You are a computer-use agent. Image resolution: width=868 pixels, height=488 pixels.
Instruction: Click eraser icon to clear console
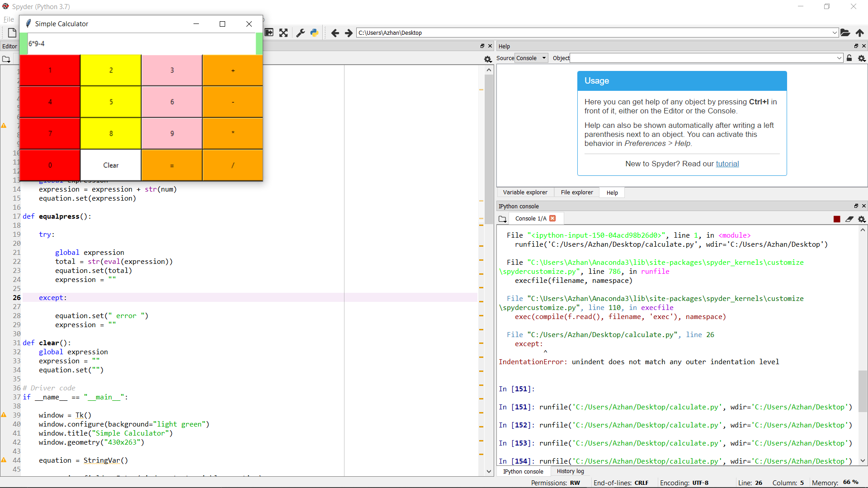point(849,219)
